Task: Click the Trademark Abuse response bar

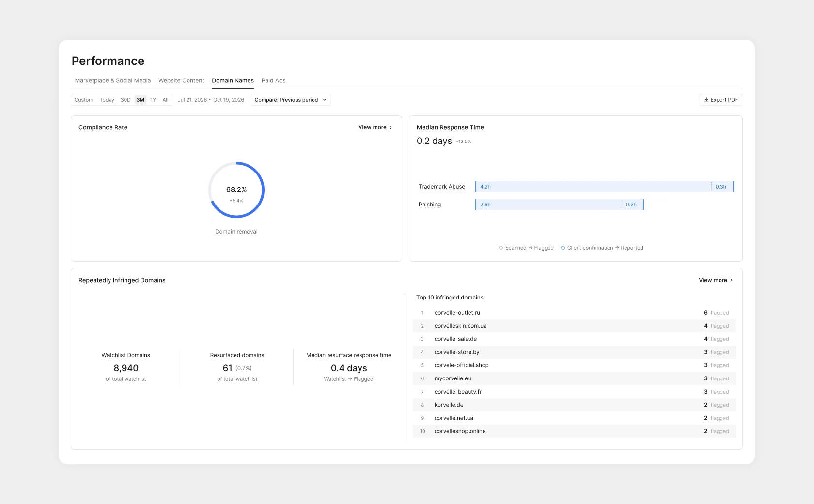Action: point(605,187)
